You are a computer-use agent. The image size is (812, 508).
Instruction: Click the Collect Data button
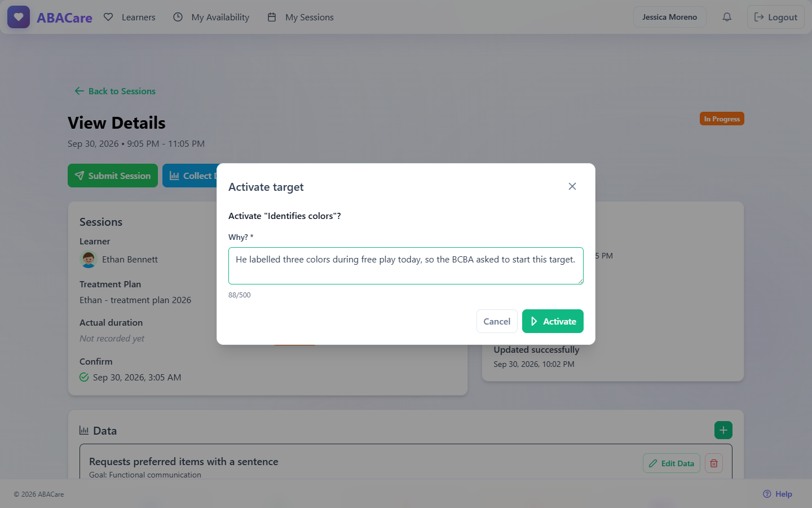pyautogui.click(x=190, y=176)
